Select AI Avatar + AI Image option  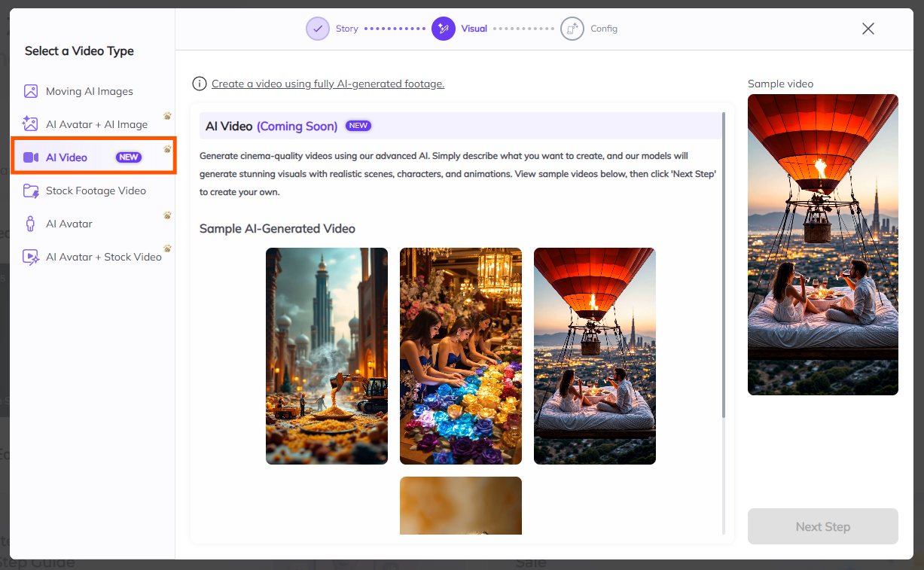92,124
